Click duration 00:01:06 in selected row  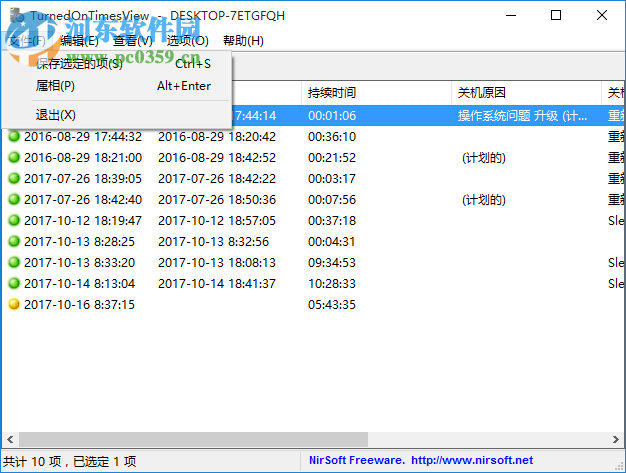[x=332, y=116]
